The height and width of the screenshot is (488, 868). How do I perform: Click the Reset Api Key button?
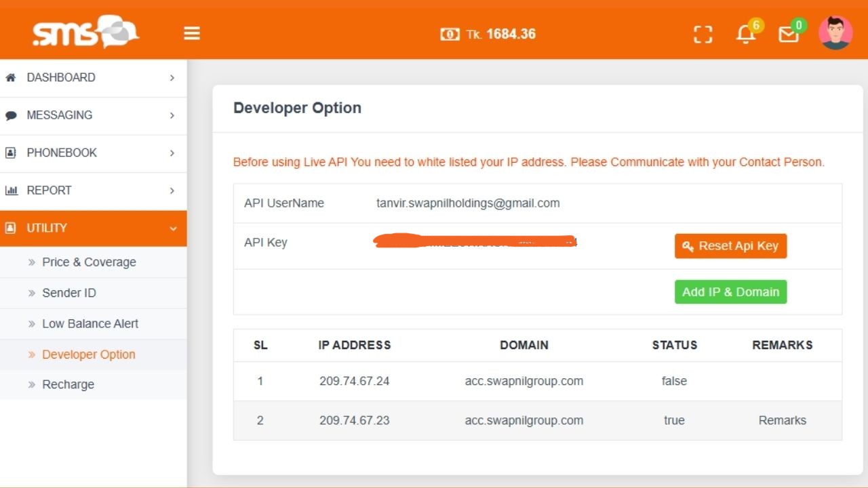(x=730, y=246)
